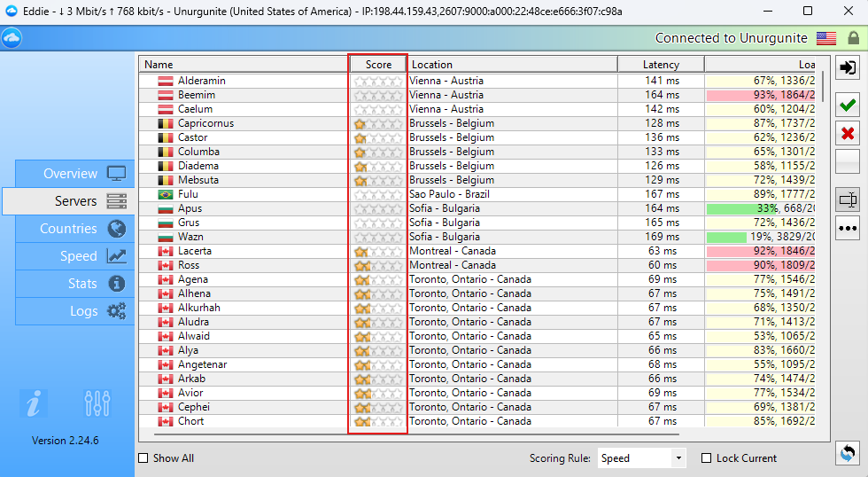Click the AirVPN cloud logo icon

[x=12, y=38]
